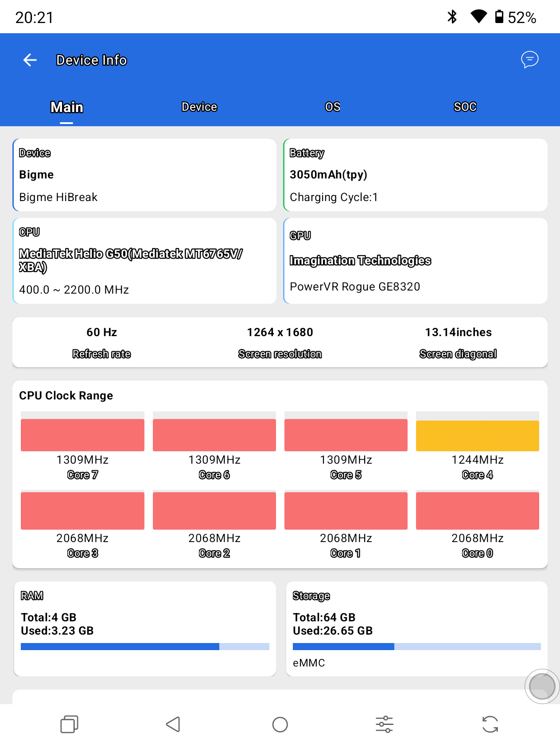
Task: Tap the battery 52% indicator
Action: click(515, 17)
